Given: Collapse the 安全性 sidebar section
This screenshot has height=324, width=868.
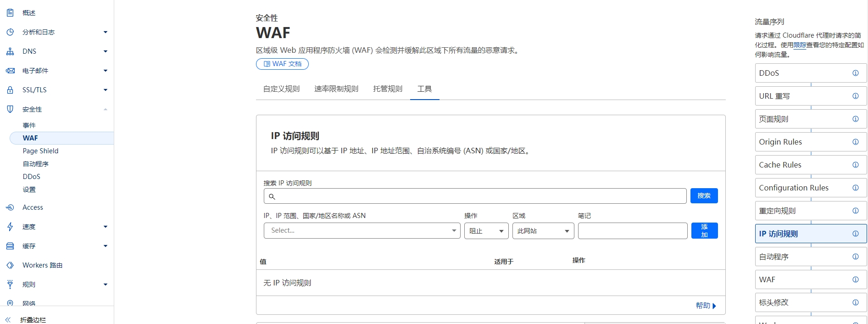Looking at the screenshot, I should point(106,109).
